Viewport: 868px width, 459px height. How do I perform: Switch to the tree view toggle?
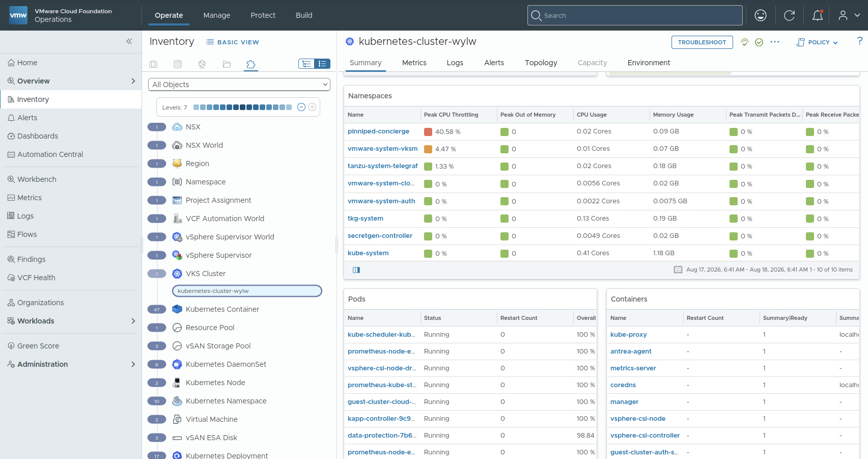[x=306, y=64]
